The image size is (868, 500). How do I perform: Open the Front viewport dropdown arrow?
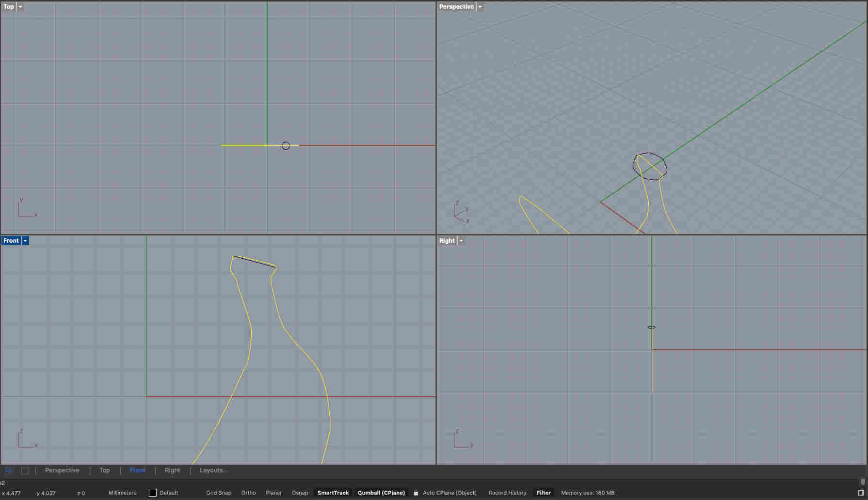click(x=25, y=241)
